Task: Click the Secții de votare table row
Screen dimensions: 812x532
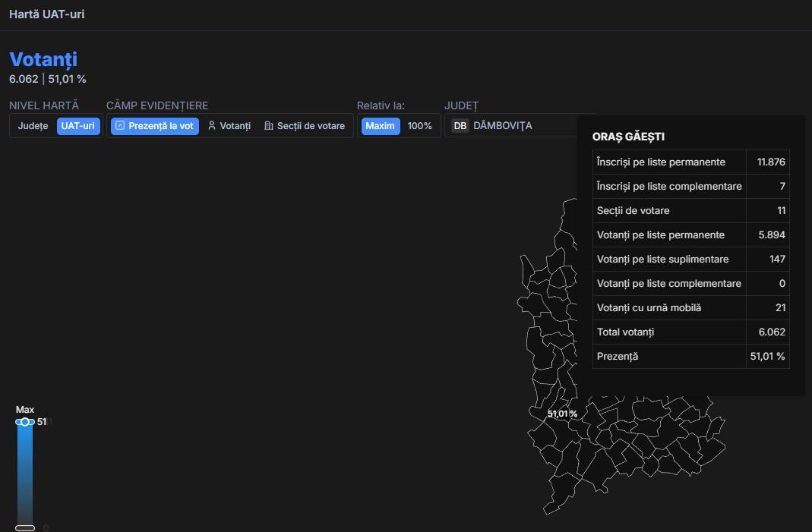Action: pyautogui.click(x=668, y=210)
